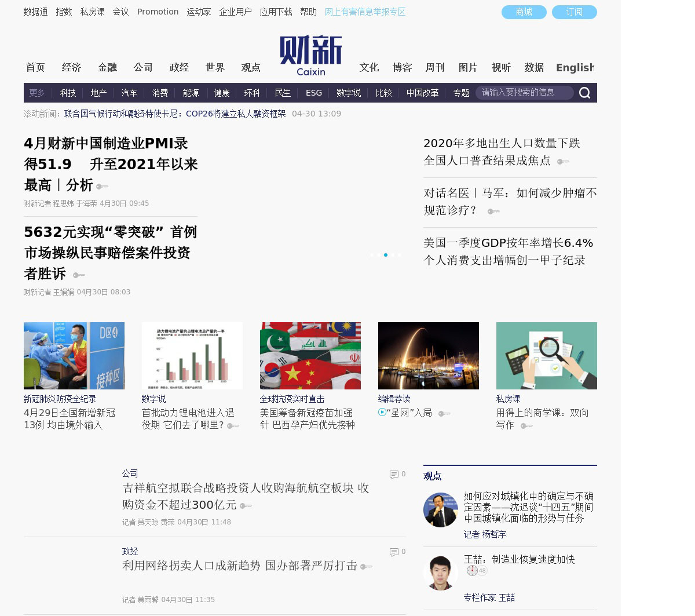Viewport: 695px width, 616px height.
Task: Select ESG in sub-navigation bar
Action: [x=314, y=93]
